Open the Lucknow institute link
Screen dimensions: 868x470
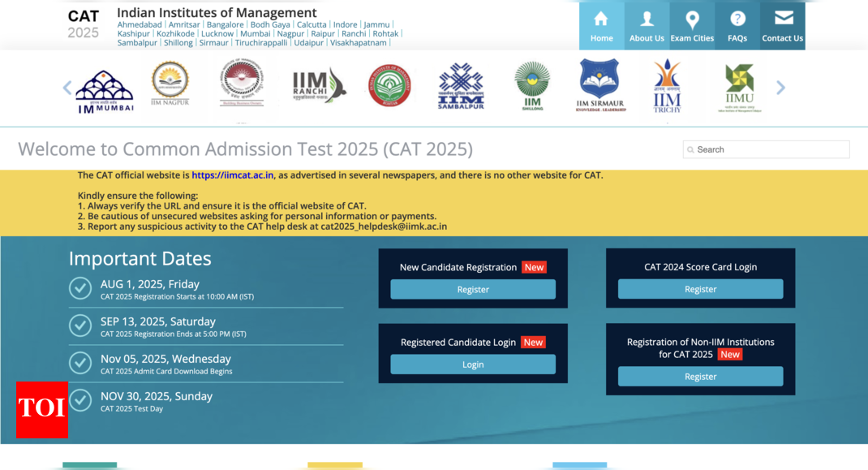click(217, 33)
